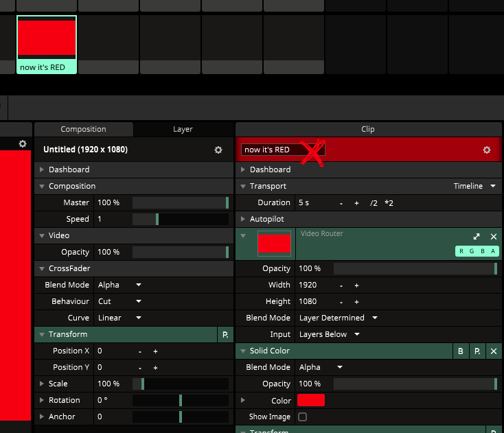Enable the Show Image checkbox
This screenshot has width=504, height=433.
tap(302, 417)
